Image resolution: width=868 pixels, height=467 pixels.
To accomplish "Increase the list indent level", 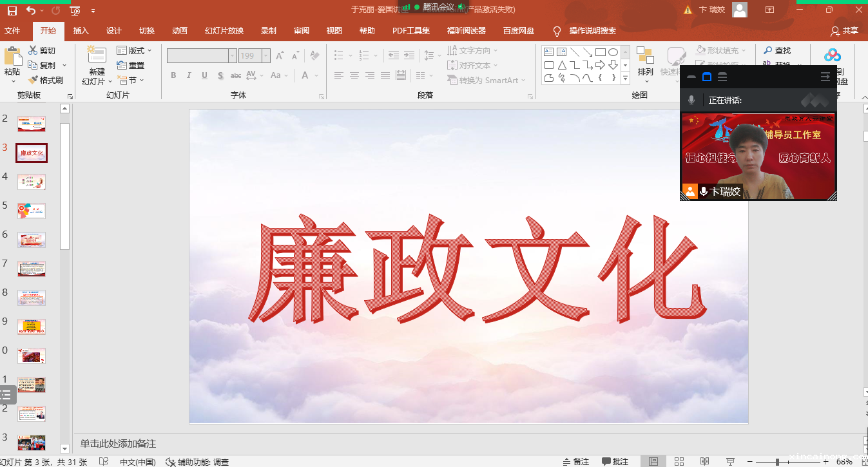I will pos(409,55).
